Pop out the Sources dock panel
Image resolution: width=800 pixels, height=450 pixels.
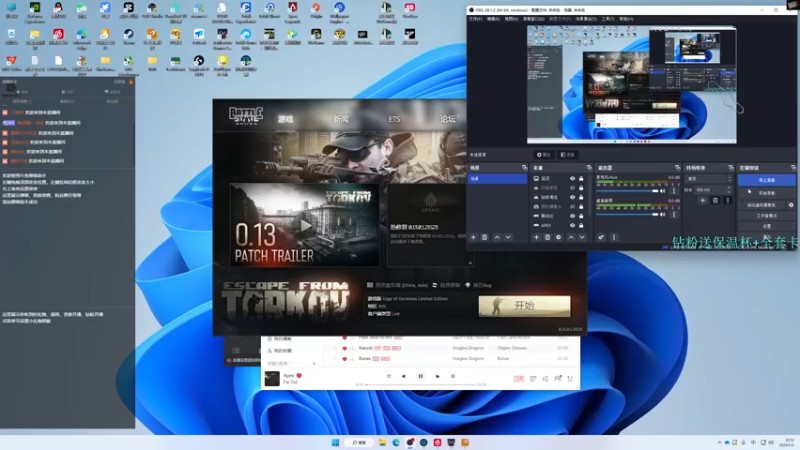[589, 168]
